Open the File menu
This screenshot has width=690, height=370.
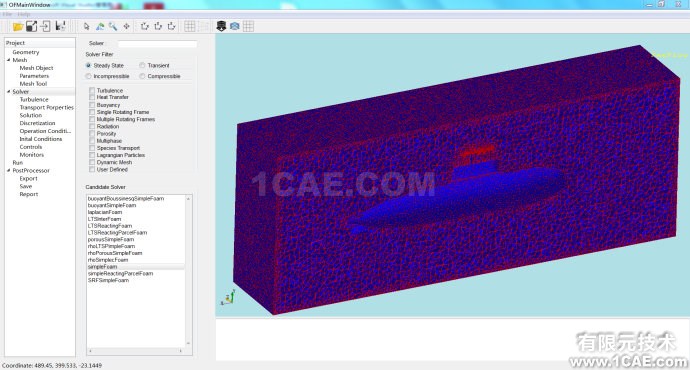[x=7, y=15]
